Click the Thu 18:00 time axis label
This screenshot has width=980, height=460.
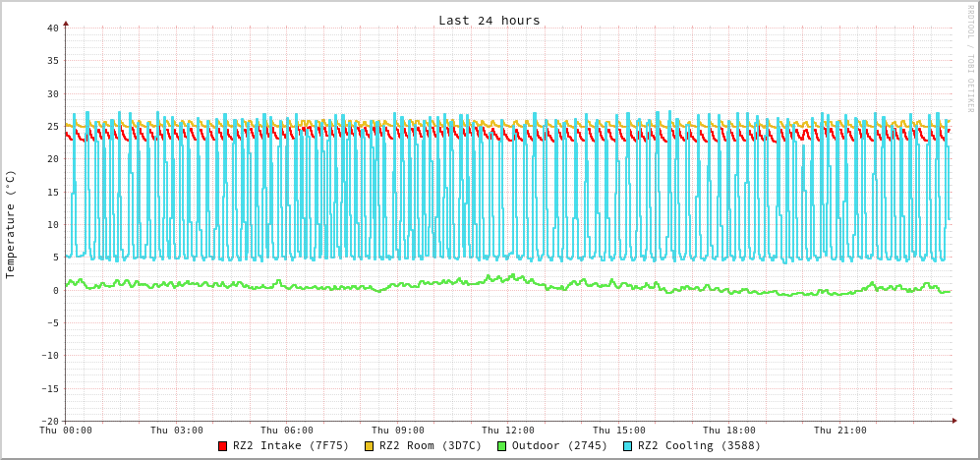click(729, 431)
